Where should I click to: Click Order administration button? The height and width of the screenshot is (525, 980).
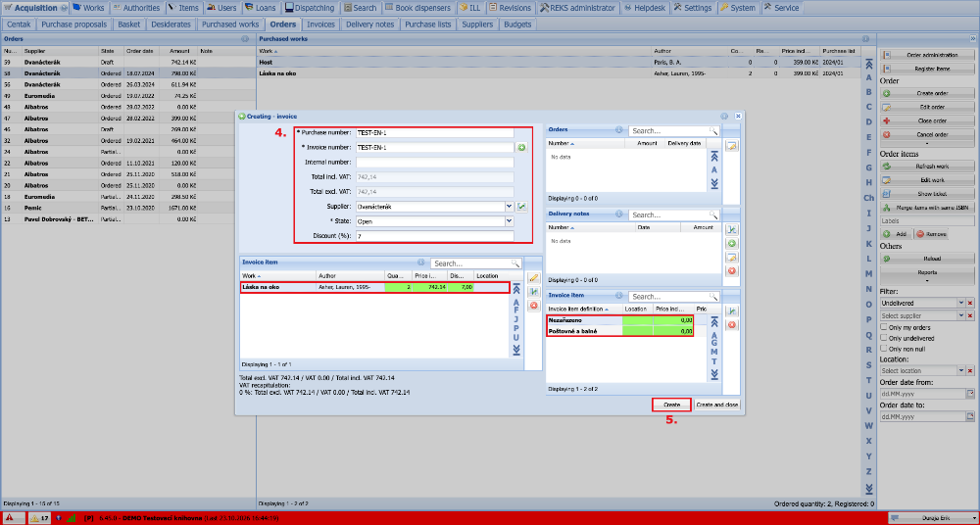pos(927,55)
